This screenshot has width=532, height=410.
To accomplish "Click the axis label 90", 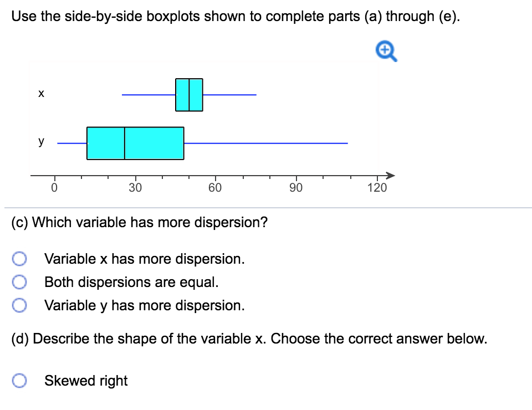I will (296, 187).
